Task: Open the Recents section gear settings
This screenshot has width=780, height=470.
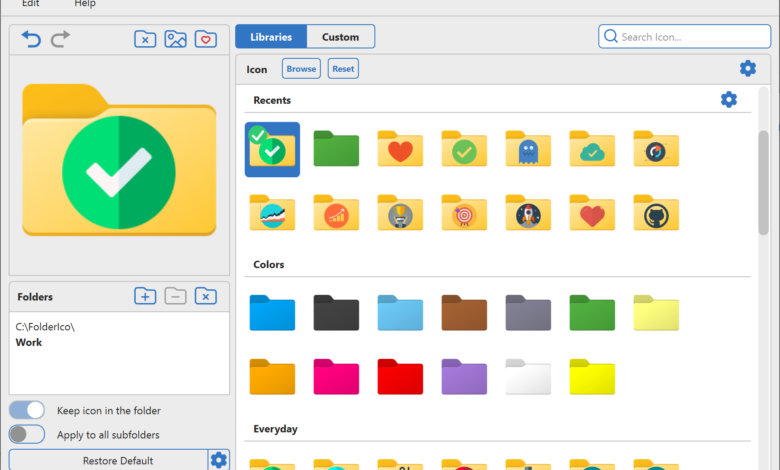Action: pyautogui.click(x=729, y=99)
